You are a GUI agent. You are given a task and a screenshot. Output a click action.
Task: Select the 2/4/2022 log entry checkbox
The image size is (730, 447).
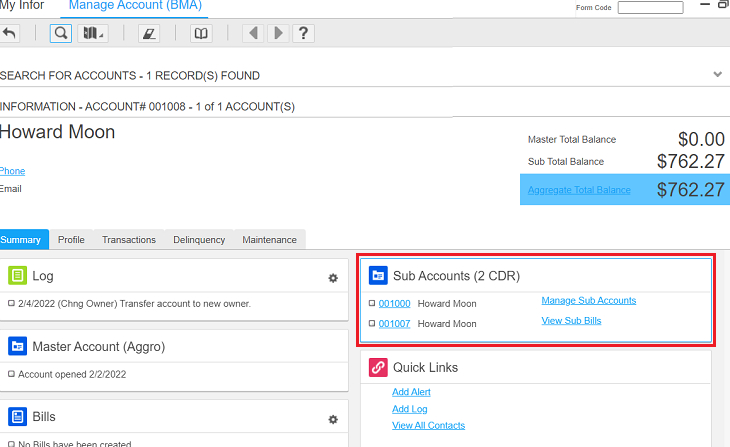[x=11, y=303]
